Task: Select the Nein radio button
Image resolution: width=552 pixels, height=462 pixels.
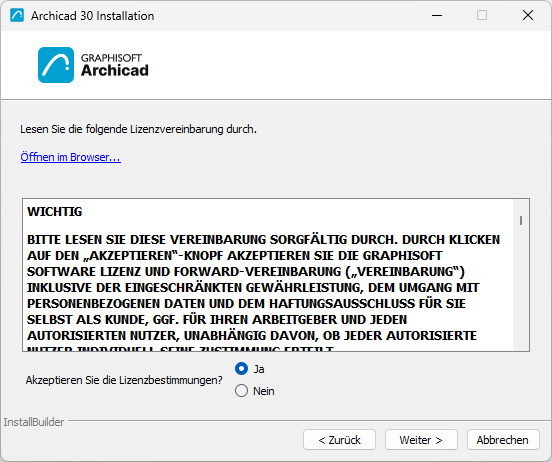Action: [241, 391]
